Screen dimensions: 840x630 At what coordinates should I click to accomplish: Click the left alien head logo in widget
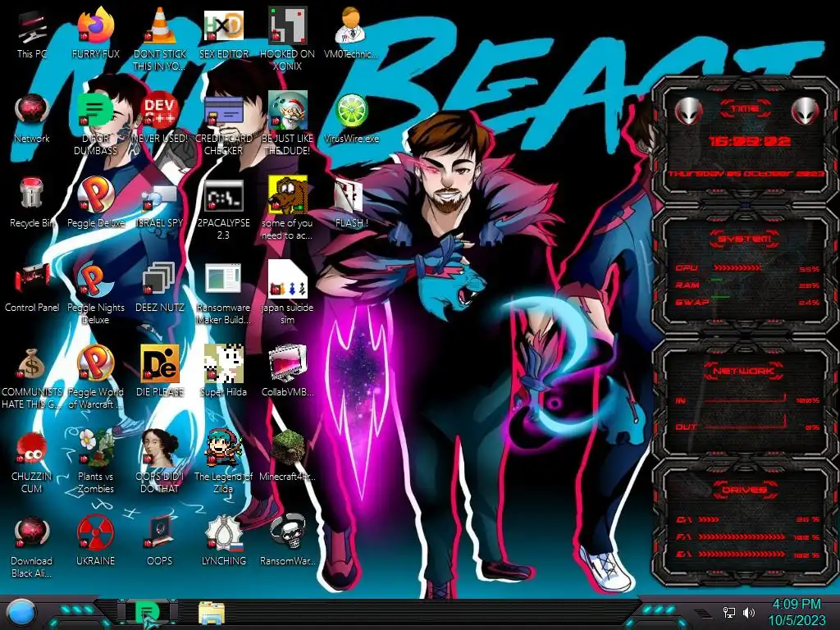(689, 111)
